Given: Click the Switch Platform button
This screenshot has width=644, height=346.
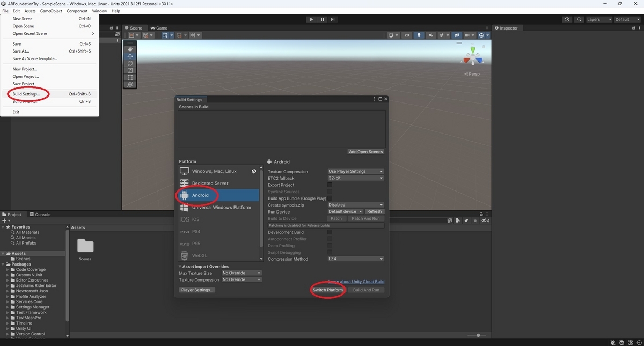Looking at the screenshot, I should [328, 290].
